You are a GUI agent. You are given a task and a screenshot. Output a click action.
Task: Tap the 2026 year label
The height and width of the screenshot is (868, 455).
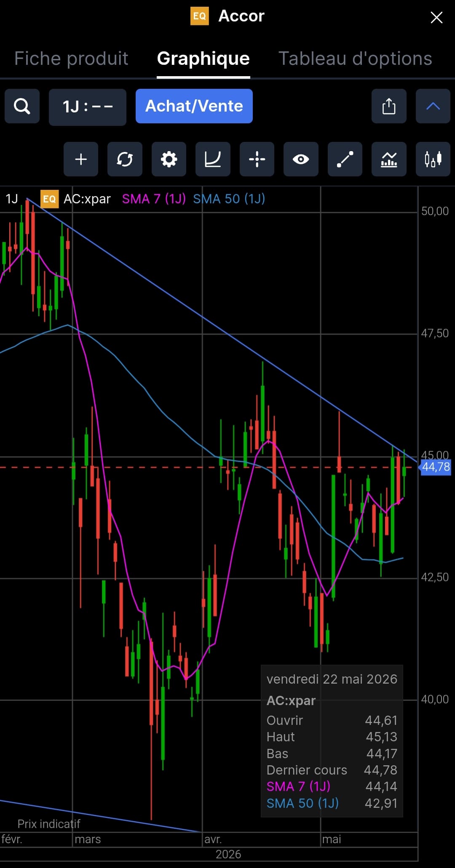[x=228, y=854]
